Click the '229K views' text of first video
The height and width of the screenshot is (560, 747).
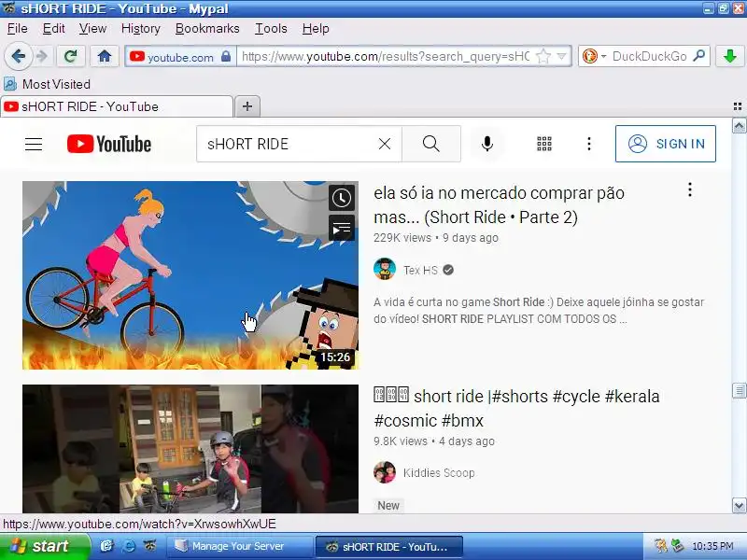(402, 238)
